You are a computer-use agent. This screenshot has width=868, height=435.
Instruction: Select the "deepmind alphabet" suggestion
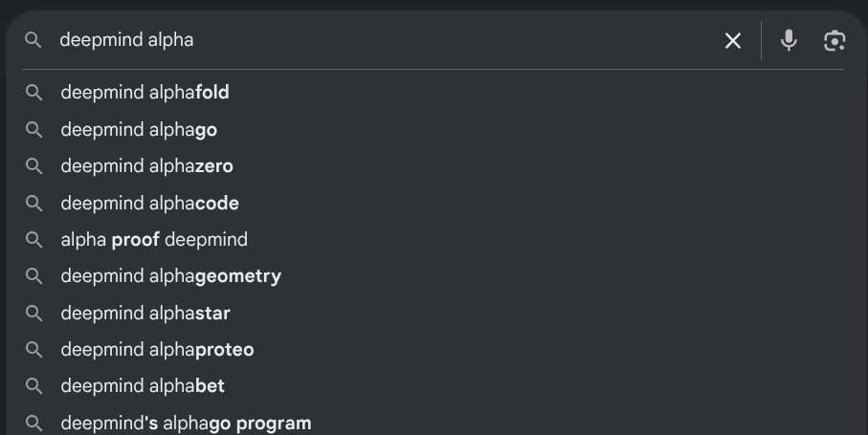pyautogui.click(x=143, y=386)
